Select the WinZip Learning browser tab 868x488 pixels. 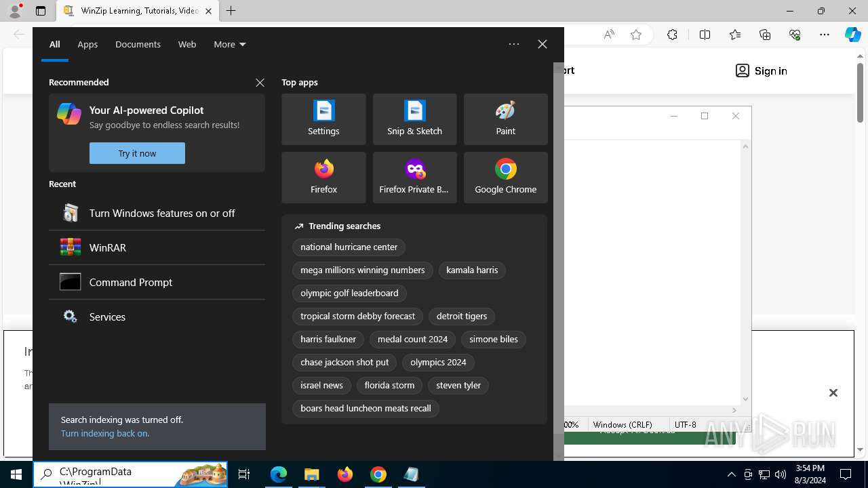tap(138, 11)
